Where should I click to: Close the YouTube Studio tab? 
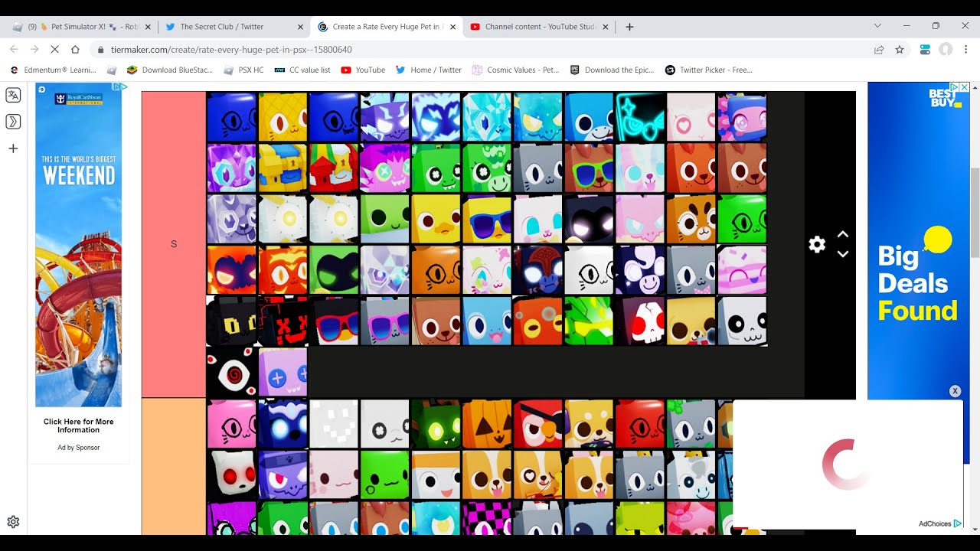click(x=606, y=27)
